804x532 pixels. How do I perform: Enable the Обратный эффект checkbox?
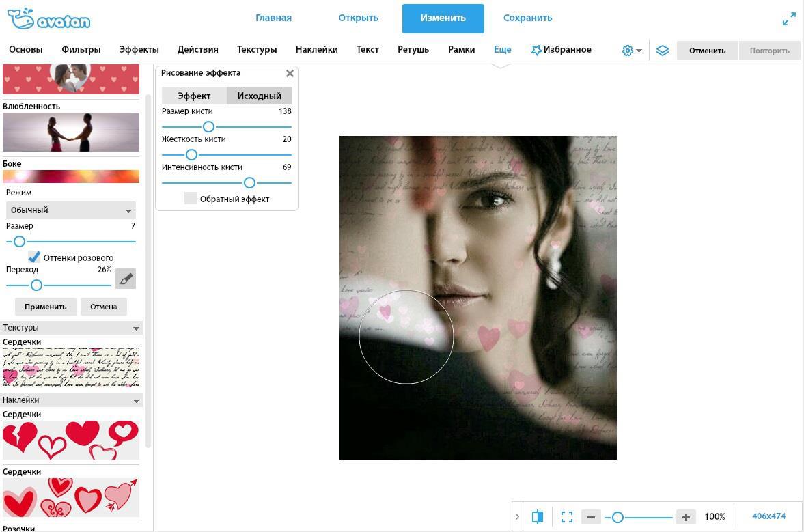point(191,199)
